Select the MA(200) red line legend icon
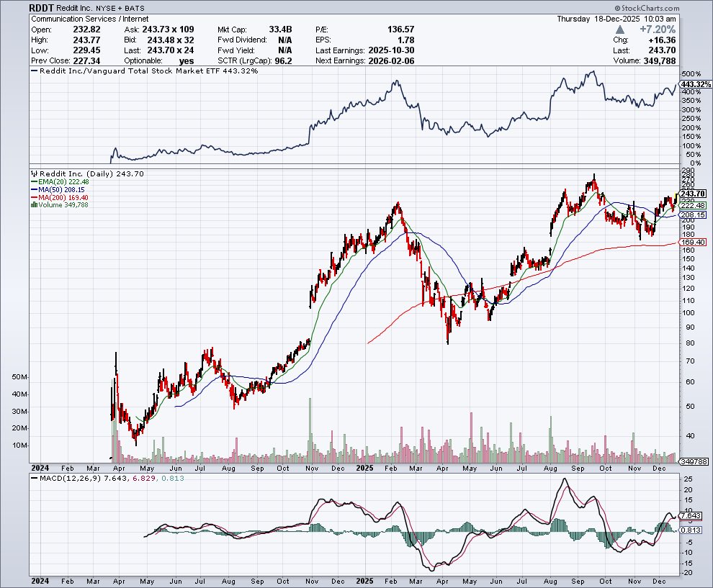713x588 pixels. [x=34, y=195]
